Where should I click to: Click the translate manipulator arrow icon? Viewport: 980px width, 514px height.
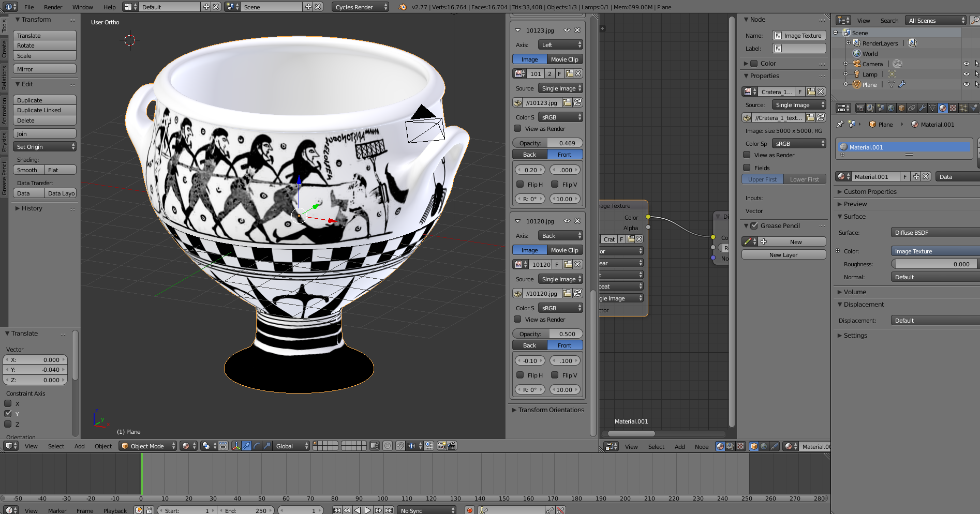(247, 446)
